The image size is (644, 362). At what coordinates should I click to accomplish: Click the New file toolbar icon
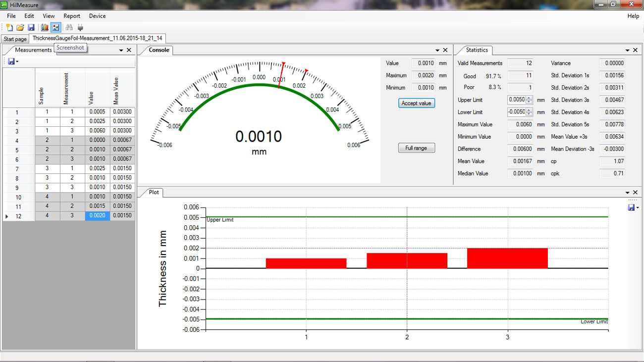(9, 28)
